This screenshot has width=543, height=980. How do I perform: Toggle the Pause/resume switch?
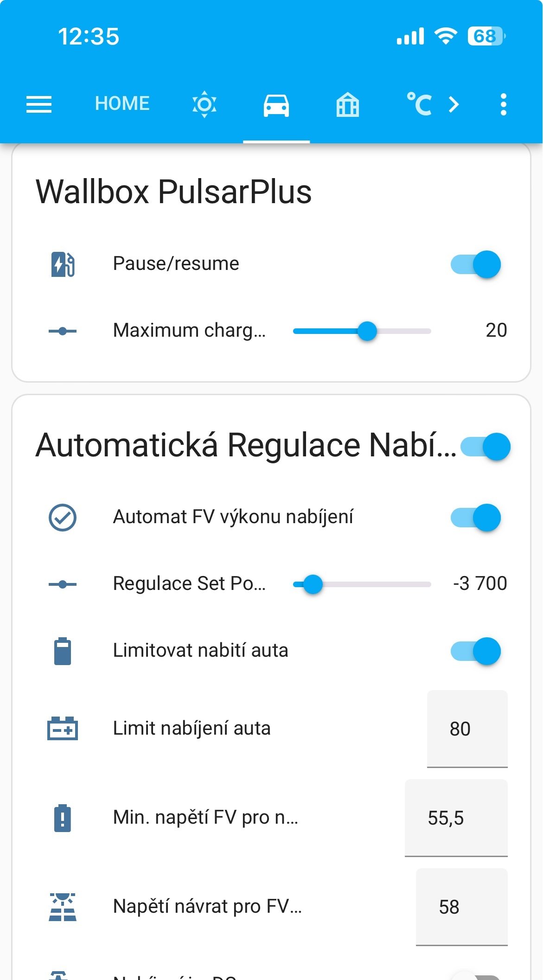pyautogui.click(x=476, y=264)
